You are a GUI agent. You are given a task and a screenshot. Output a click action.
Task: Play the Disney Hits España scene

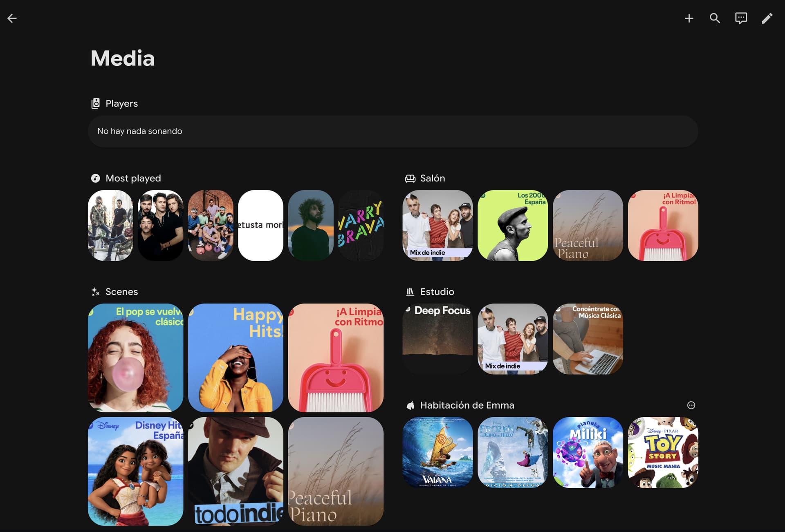point(135,471)
